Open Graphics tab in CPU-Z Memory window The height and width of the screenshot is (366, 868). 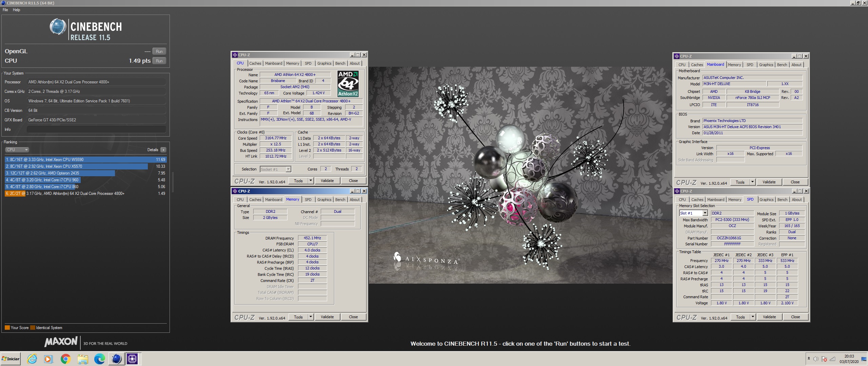coord(324,200)
